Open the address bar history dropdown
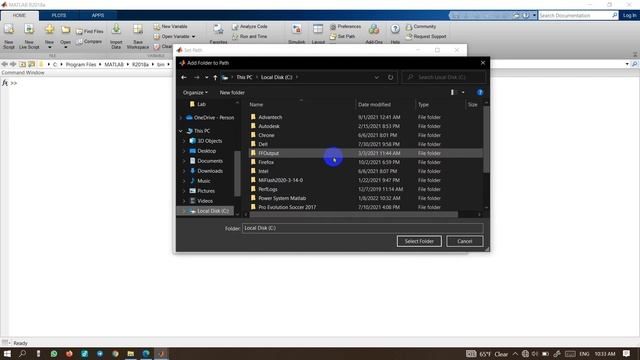The width and height of the screenshot is (640, 360). (376, 77)
